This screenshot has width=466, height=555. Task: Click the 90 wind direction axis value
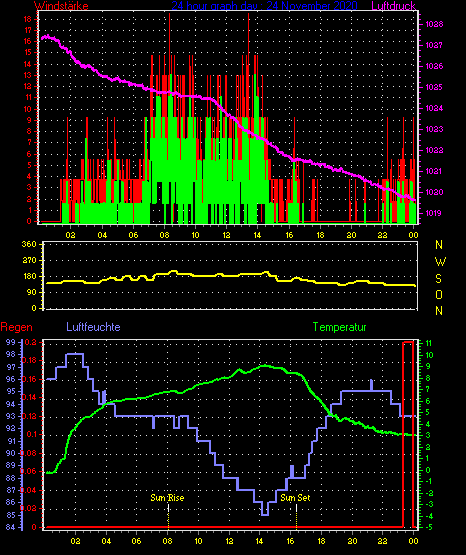click(x=31, y=292)
